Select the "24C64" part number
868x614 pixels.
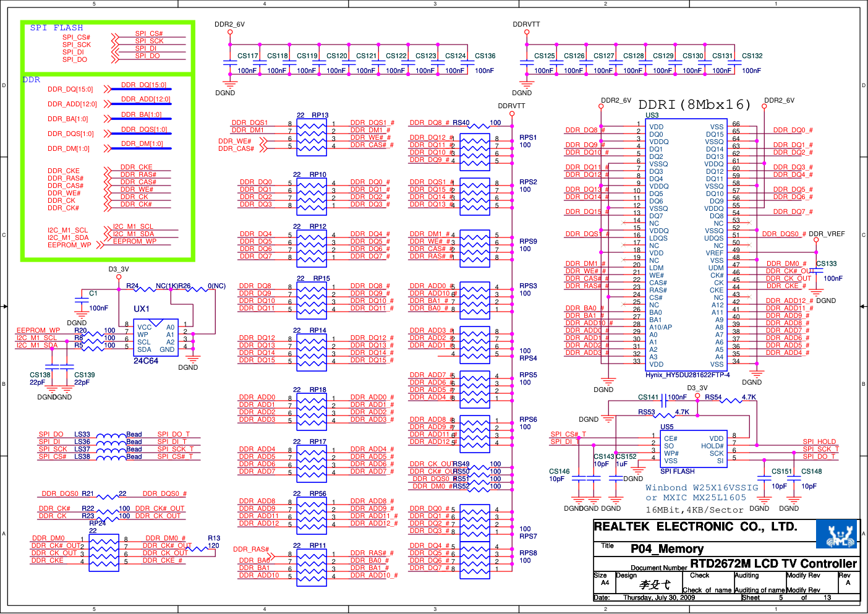(x=146, y=361)
